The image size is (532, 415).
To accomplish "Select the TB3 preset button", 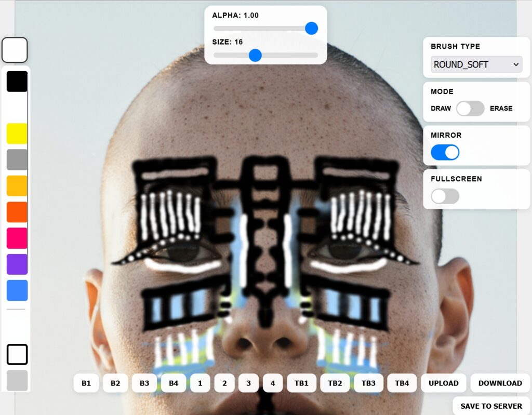I will pyautogui.click(x=368, y=383).
